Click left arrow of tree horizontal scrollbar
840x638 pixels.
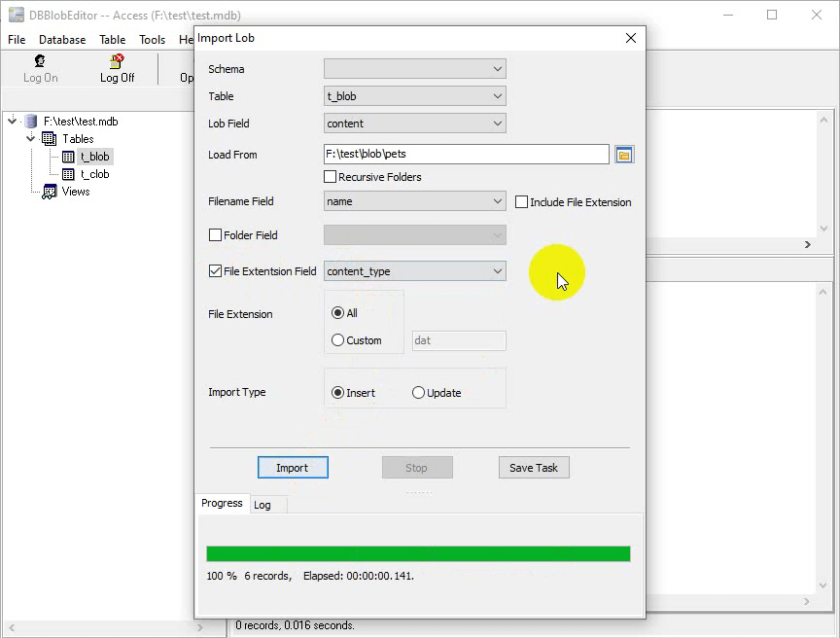(x=12, y=626)
